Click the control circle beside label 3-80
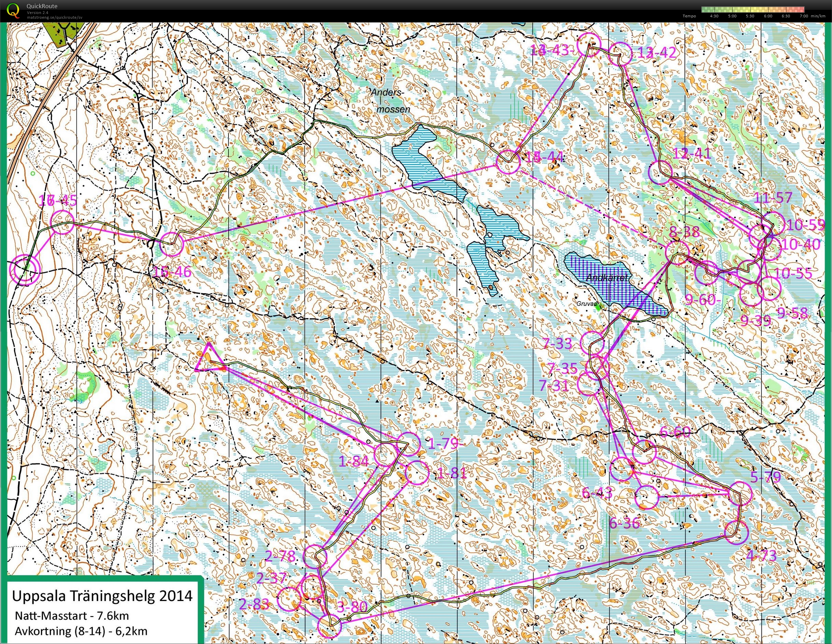This screenshot has width=832, height=644. point(329,626)
